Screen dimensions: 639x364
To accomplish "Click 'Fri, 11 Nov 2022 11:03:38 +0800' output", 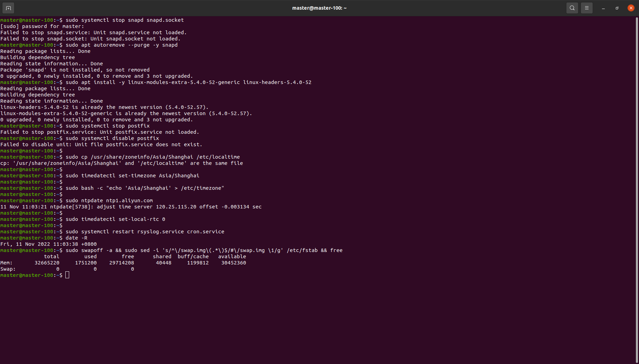I will 48,244.
